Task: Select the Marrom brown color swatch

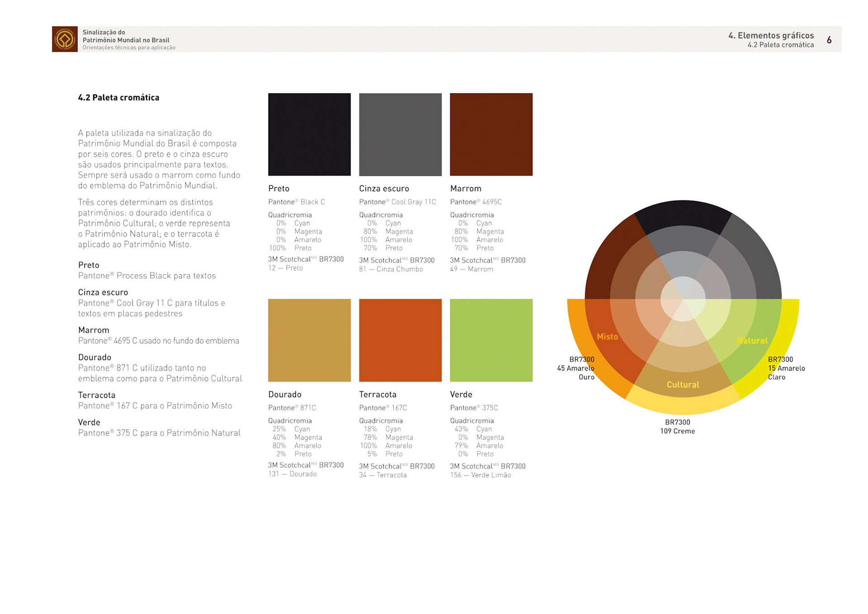Action: coord(491,134)
